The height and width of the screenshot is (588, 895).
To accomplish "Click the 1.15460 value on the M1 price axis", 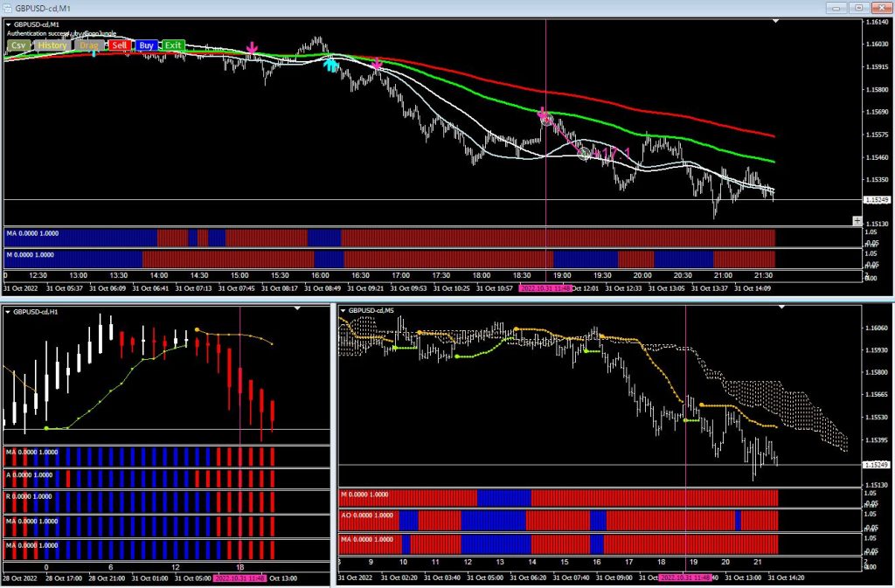I will click(876, 157).
